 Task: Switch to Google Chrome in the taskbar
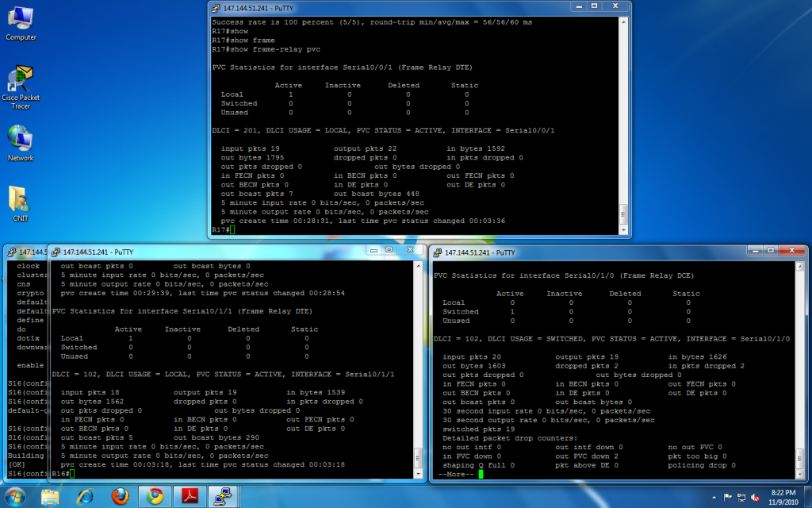coord(155,497)
